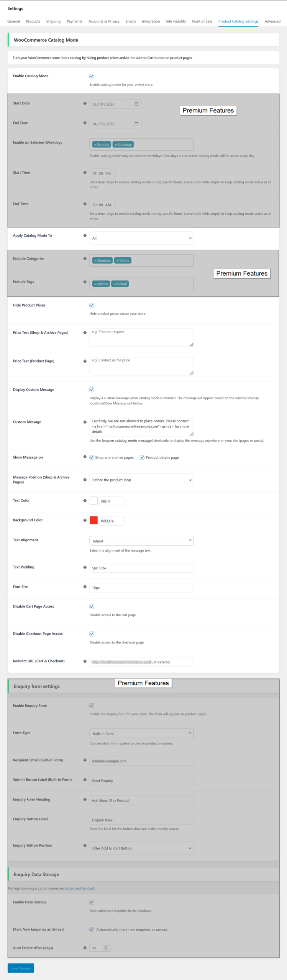Viewport: 287px width, 980px height.
Task: Open Enquiry Button Position dropdown
Action: pos(141,848)
